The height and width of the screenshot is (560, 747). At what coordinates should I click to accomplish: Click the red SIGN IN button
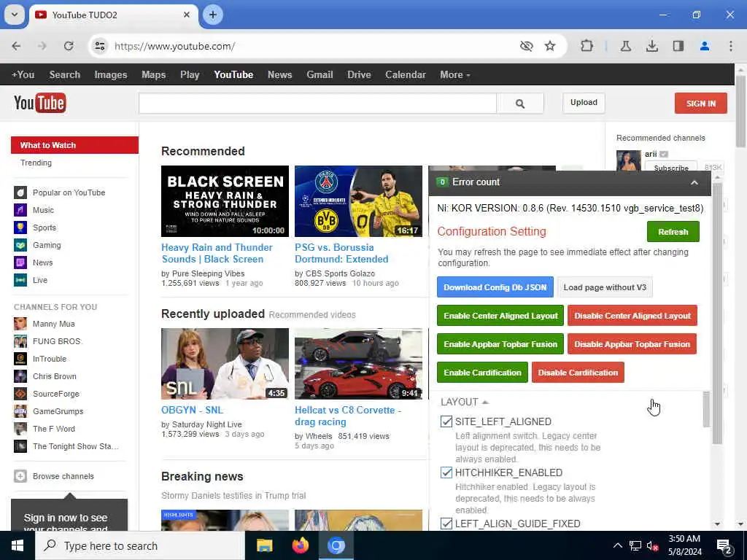click(x=701, y=104)
